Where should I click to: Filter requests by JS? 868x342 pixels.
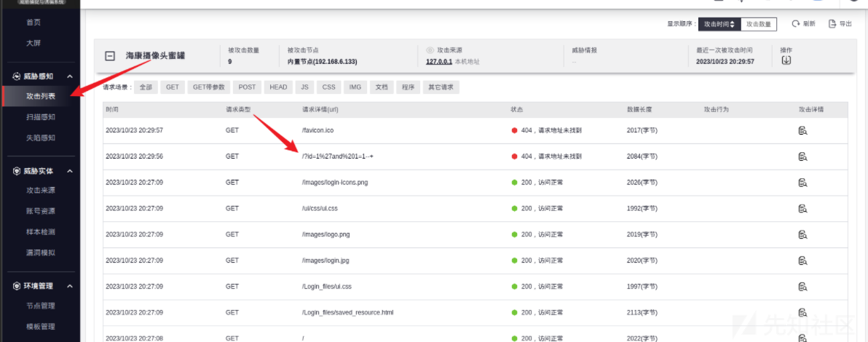305,87
